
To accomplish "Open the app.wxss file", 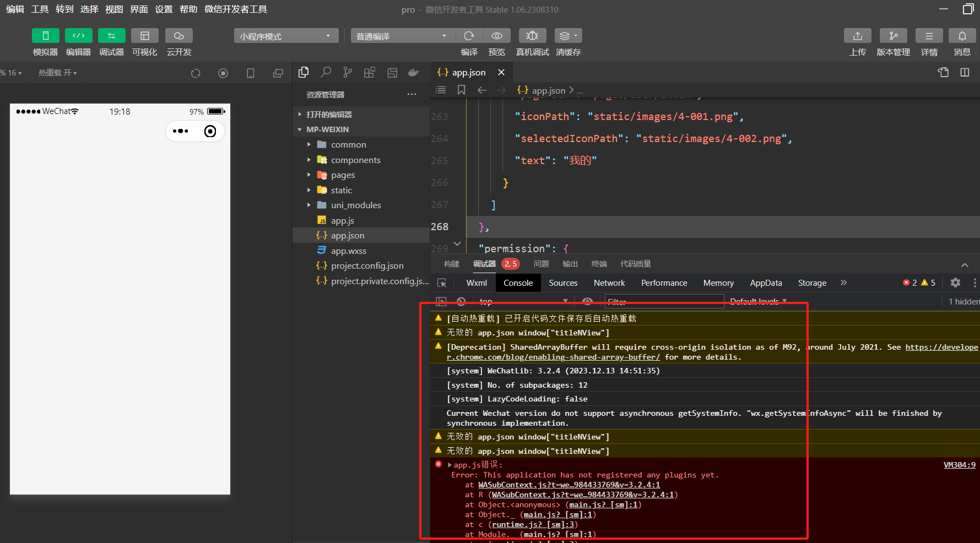I will point(348,251).
